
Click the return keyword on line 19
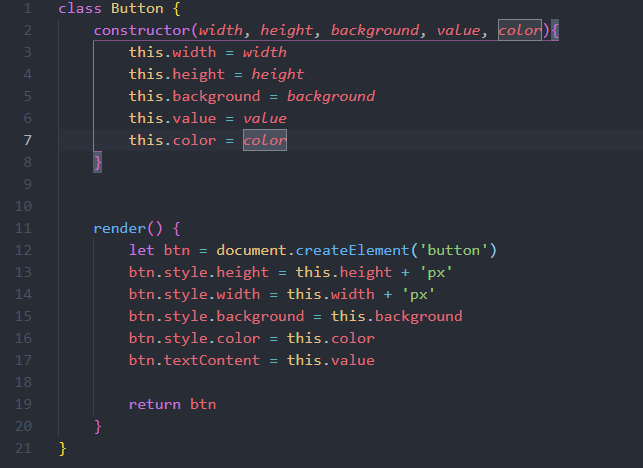[x=155, y=404]
